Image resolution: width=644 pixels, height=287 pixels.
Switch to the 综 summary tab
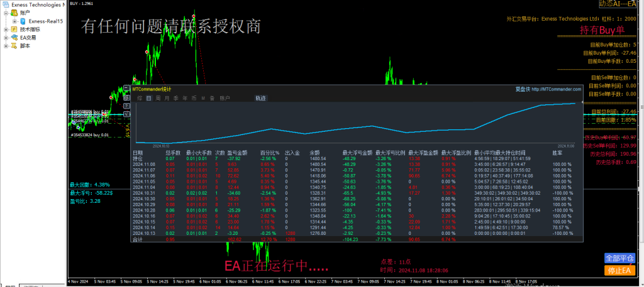click(x=140, y=98)
